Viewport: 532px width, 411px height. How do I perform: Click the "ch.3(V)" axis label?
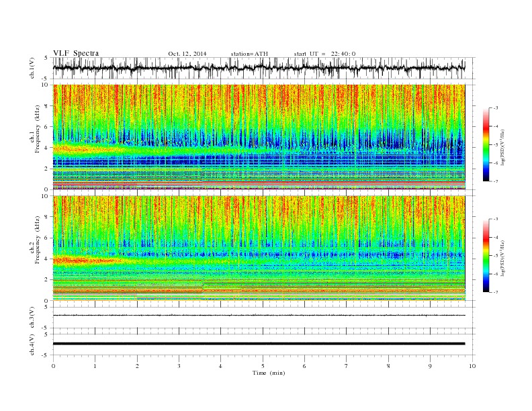[x=32, y=318]
